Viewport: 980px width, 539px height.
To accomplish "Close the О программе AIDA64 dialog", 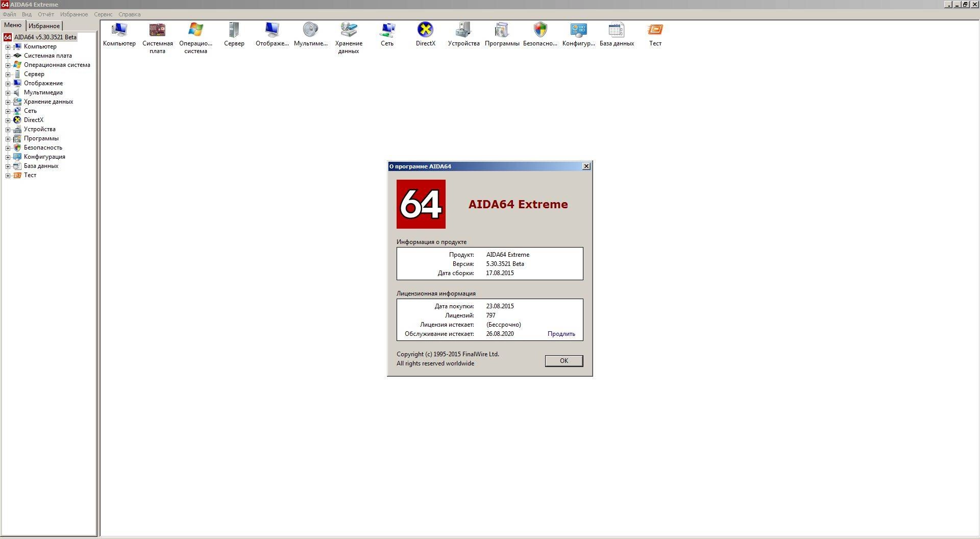I will pos(586,166).
